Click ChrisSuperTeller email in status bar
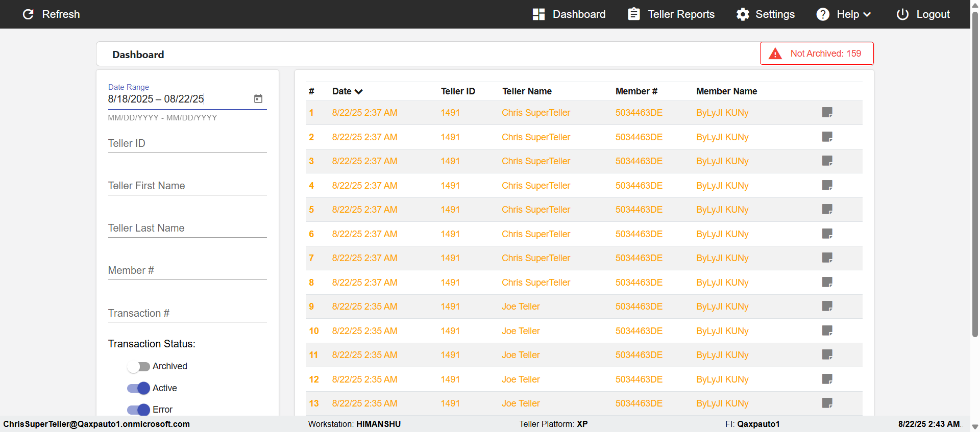The width and height of the screenshot is (980, 432). point(96,424)
